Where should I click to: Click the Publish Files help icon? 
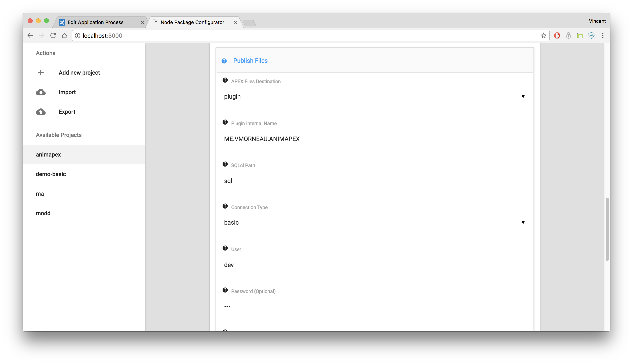coord(224,61)
